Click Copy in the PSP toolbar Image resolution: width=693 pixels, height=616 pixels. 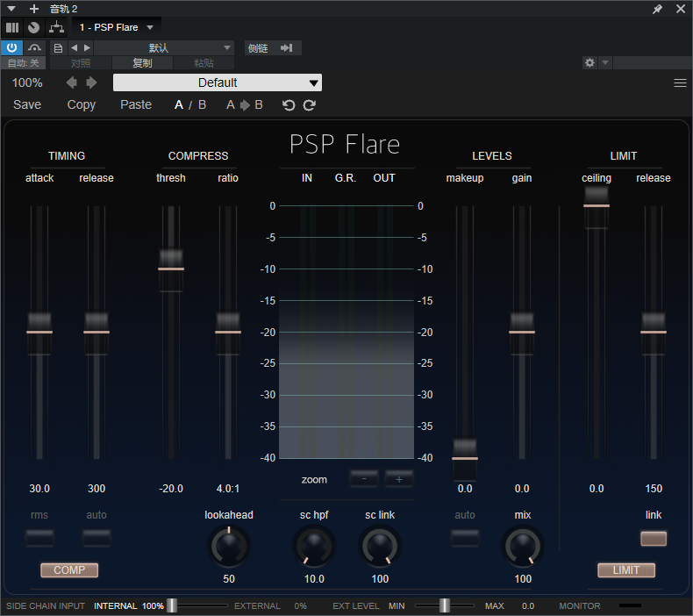click(82, 104)
